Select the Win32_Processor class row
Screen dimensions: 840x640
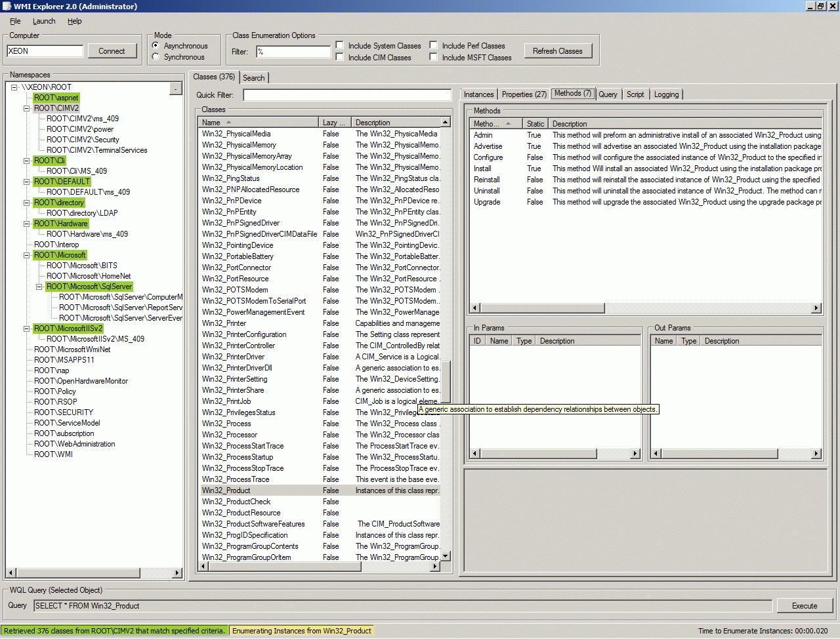[320, 435]
